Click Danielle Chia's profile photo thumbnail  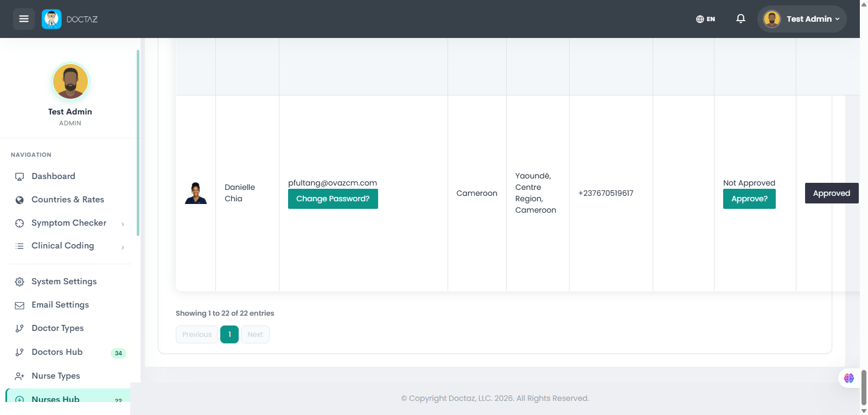(196, 193)
